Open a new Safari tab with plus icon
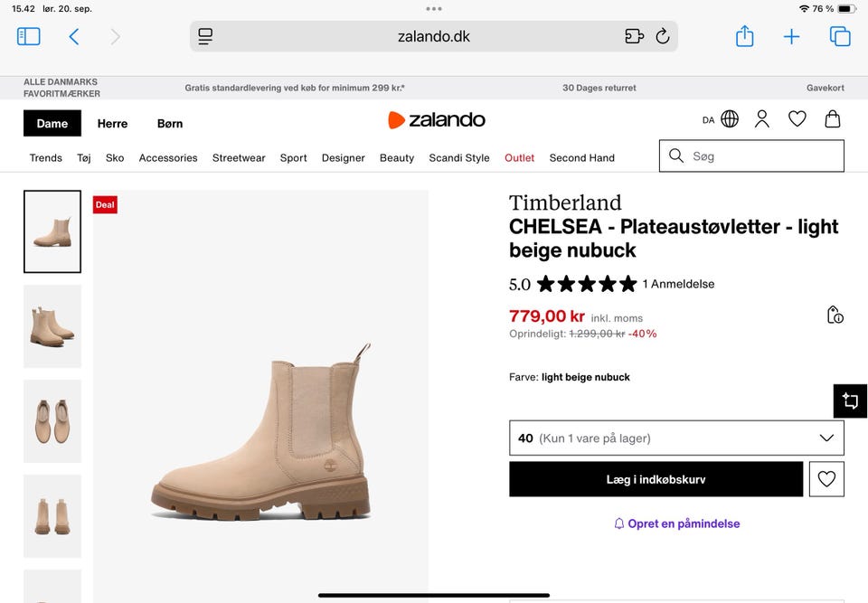Image resolution: width=868 pixels, height=603 pixels. point(791,36)
